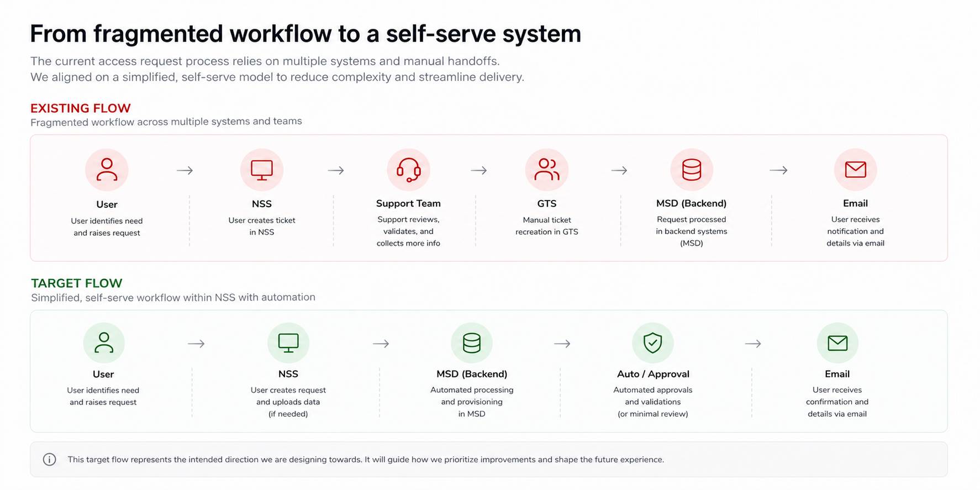
Task: Select 'User receives confirmation and details via email'
Action: tap(837, 402)
